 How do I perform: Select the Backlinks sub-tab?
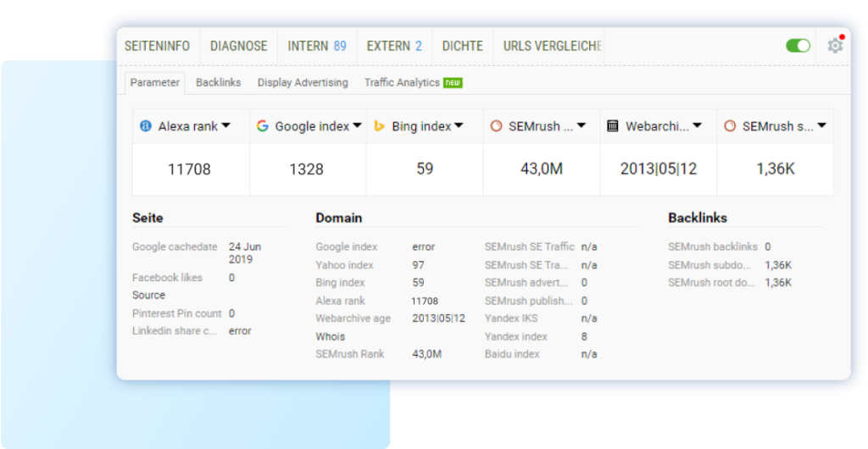(x=218, y=83)
